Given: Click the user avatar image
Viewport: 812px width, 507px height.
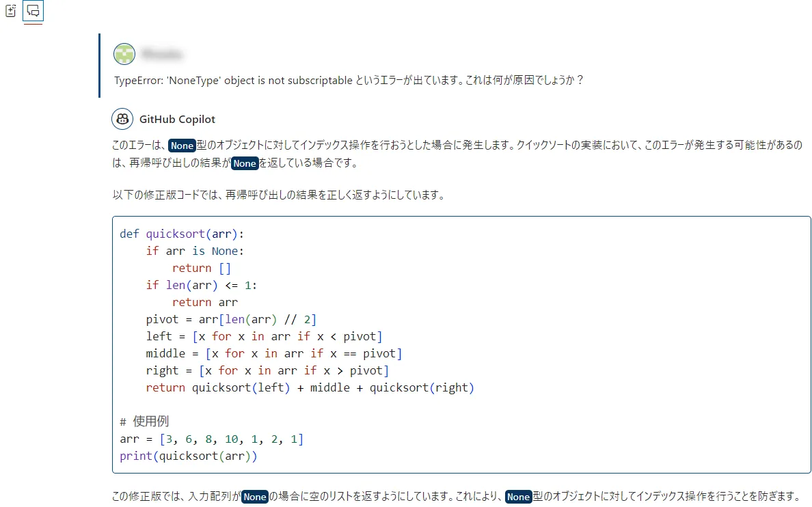Looking at the screenshot, I should click(x=124, y=54).
